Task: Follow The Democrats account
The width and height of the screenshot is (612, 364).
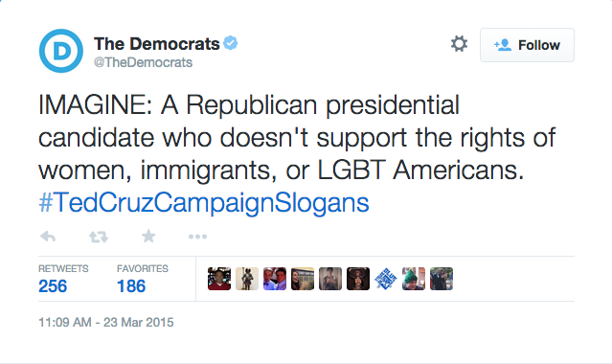Action: click(527, 45)
